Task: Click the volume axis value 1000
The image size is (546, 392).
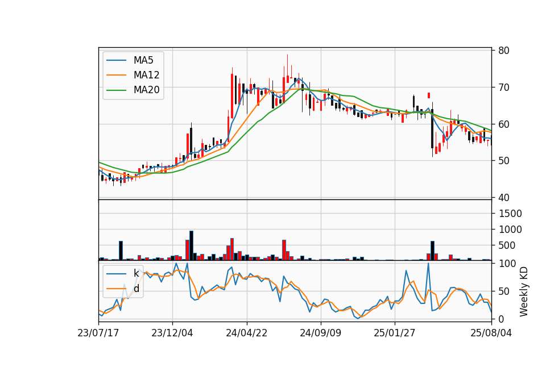Action: [510, 230]
